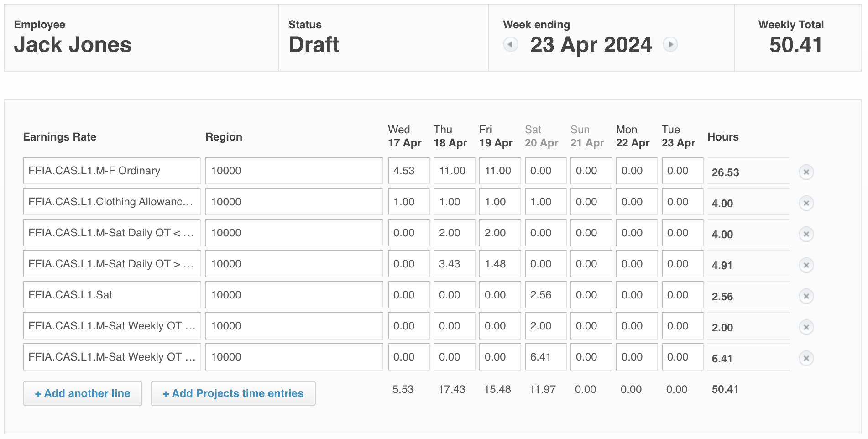This screenshot has height=439, width=868.
Task: Edit earnings rate field of the 6.41-hour Weekly OT line
Action: tap(112, 357)
